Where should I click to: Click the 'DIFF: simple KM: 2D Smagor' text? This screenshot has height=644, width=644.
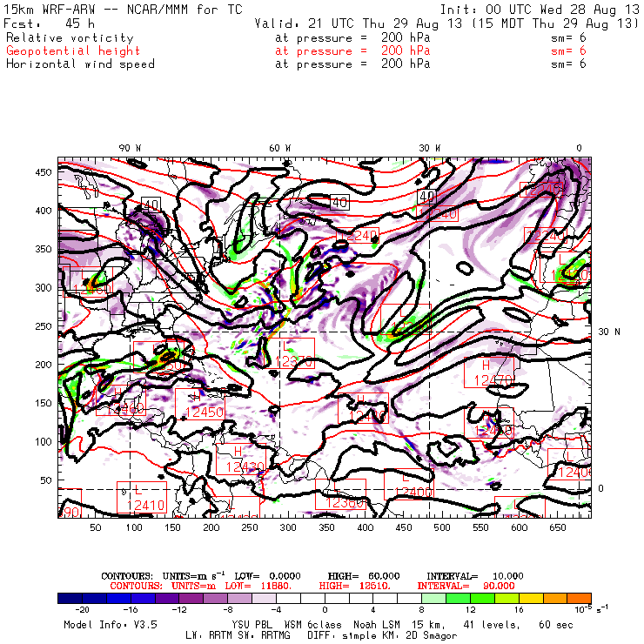pos(382,636)
